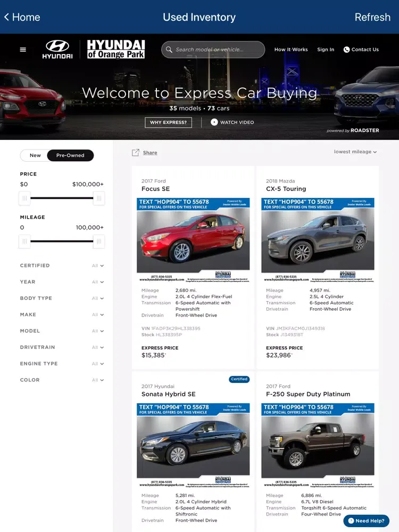The height and width of the screenshot is (532, 399).
Task: Click the mileage slider maximum handle
Action: (99, 242)
